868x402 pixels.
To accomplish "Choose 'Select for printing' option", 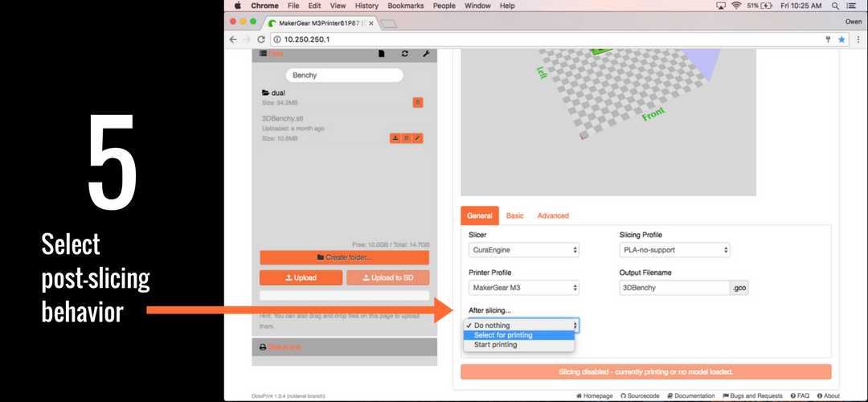I will [x=503, y=335].
